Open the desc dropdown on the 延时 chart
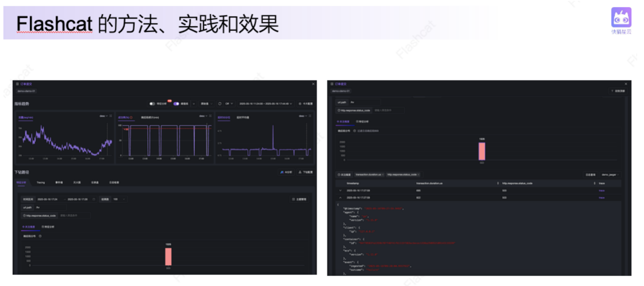 point(302,116)
